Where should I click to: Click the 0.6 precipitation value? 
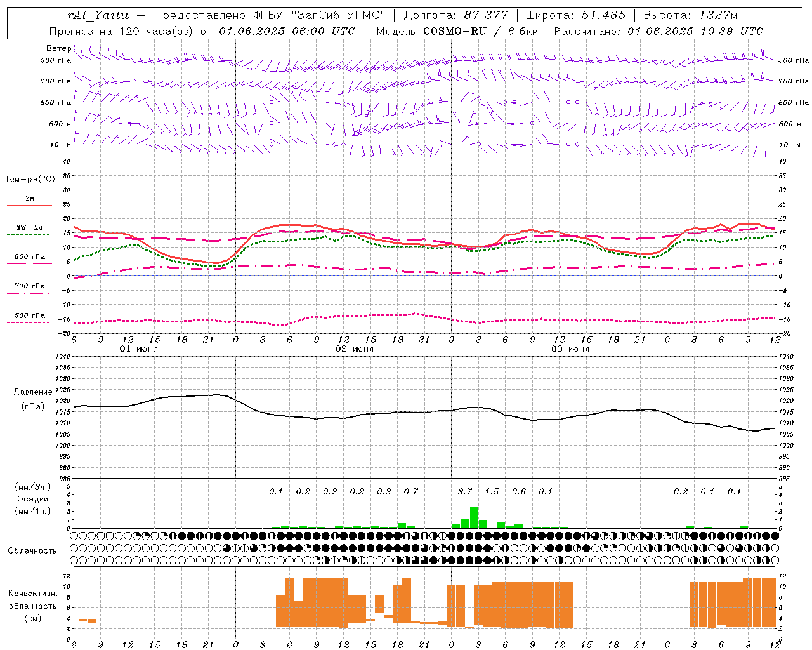coord(519,491)
